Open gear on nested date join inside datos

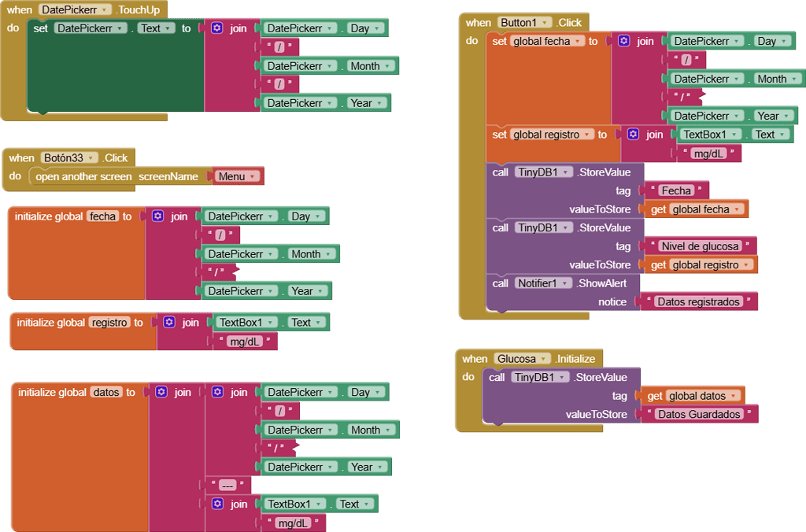216,392
